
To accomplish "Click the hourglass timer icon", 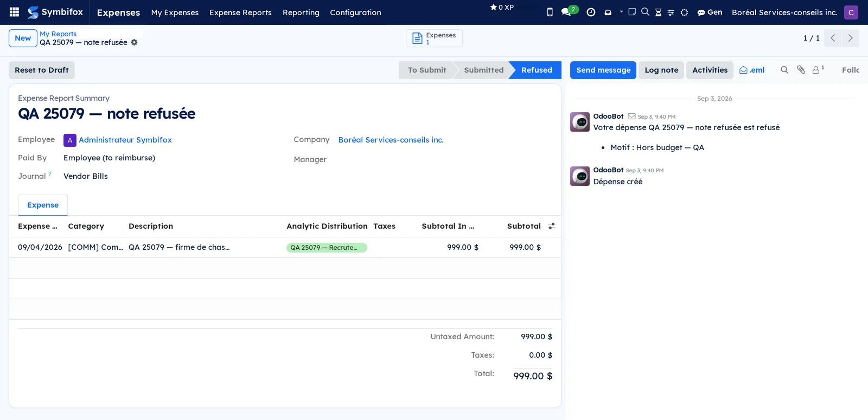I will (658, 12).
